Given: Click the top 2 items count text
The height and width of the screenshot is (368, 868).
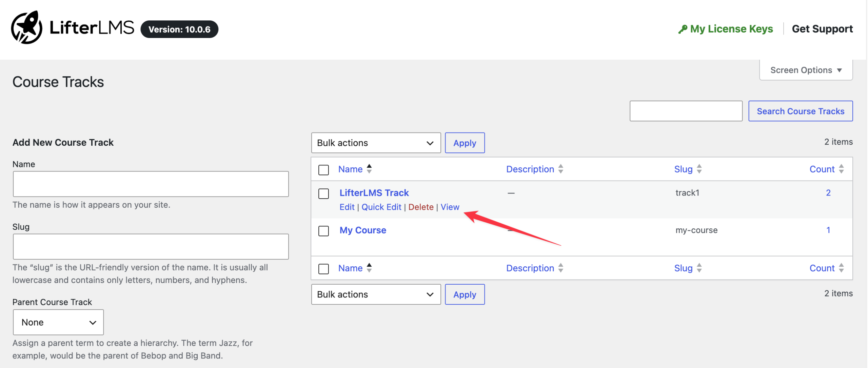Looking at the screenshot, I should coord(838,142).
